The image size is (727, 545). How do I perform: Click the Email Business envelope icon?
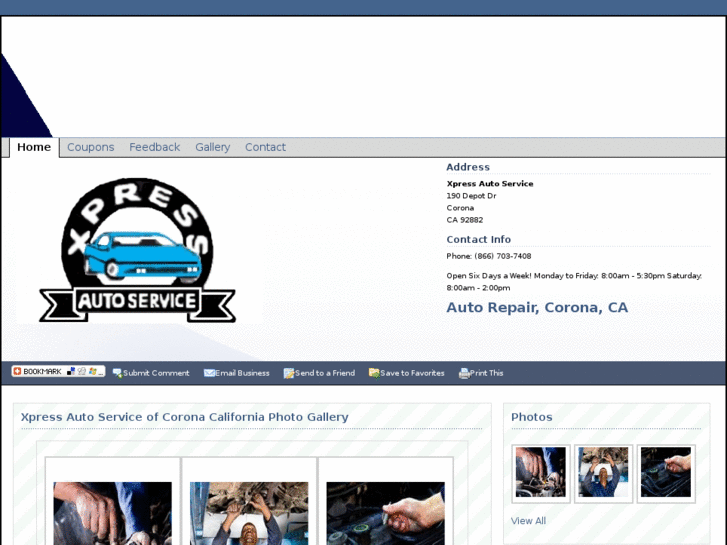[x=209, y=373]
